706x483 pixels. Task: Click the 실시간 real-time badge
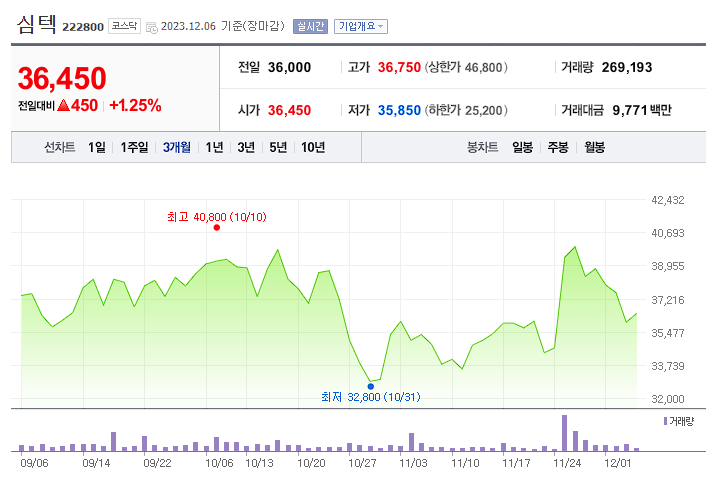pyautogui.click(x=310, y=27)
